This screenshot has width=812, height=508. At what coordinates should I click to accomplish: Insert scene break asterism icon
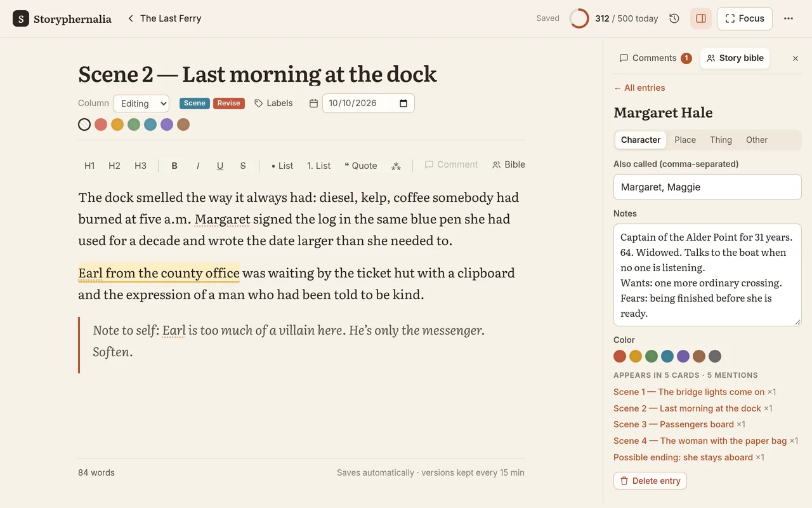(x=396, y=166)
